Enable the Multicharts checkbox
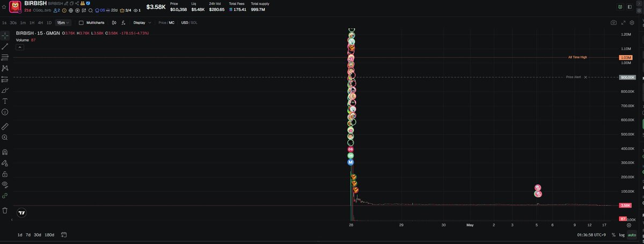 click(81, 23)
